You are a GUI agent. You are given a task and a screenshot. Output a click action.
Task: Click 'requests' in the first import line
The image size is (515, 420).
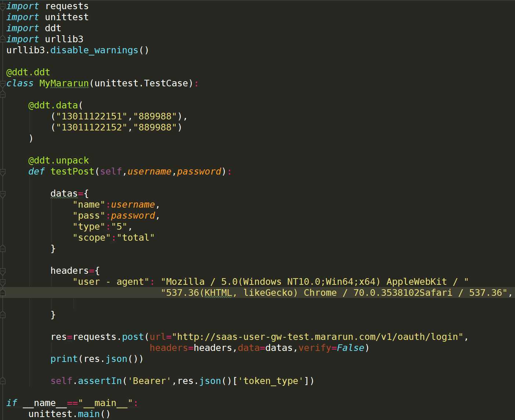pos(67,6)
